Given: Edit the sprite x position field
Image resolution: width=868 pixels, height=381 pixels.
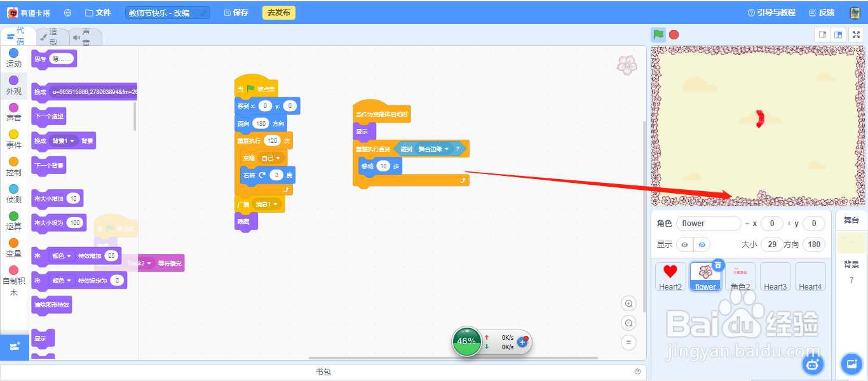Looking at the screenshot, I should (772, 224).
